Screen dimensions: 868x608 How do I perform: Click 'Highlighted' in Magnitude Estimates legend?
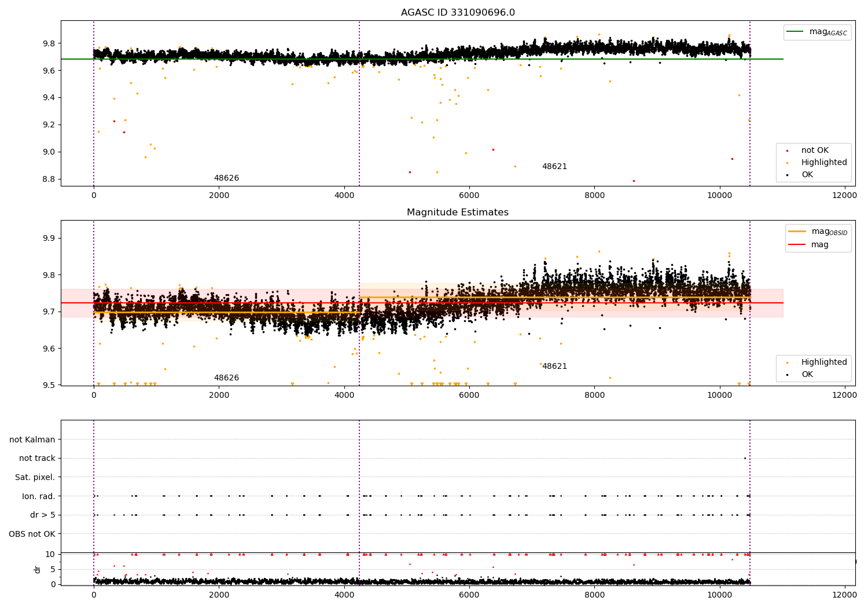tap(824, 362)
